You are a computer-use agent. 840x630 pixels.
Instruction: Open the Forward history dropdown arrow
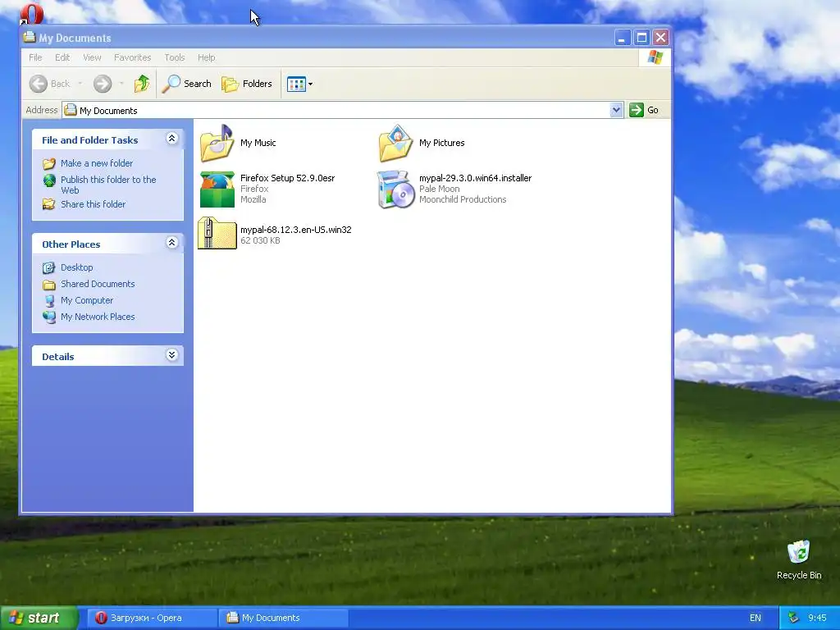click(121, 84)
